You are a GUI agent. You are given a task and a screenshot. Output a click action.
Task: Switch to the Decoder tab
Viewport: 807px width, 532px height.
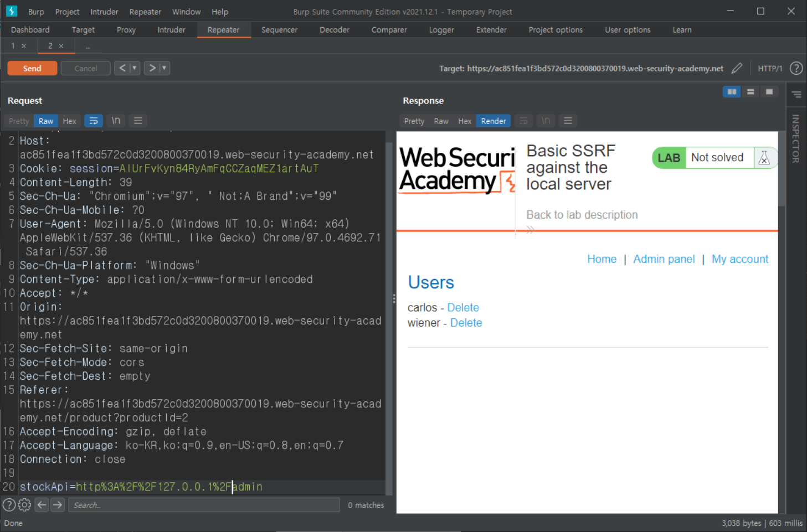tap(335, 30)
